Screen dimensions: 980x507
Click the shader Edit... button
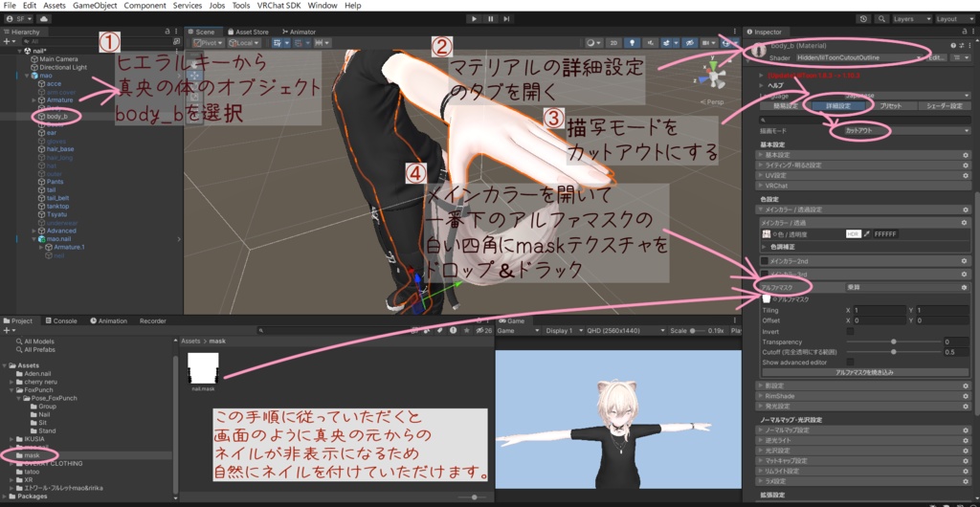point(936,57)
